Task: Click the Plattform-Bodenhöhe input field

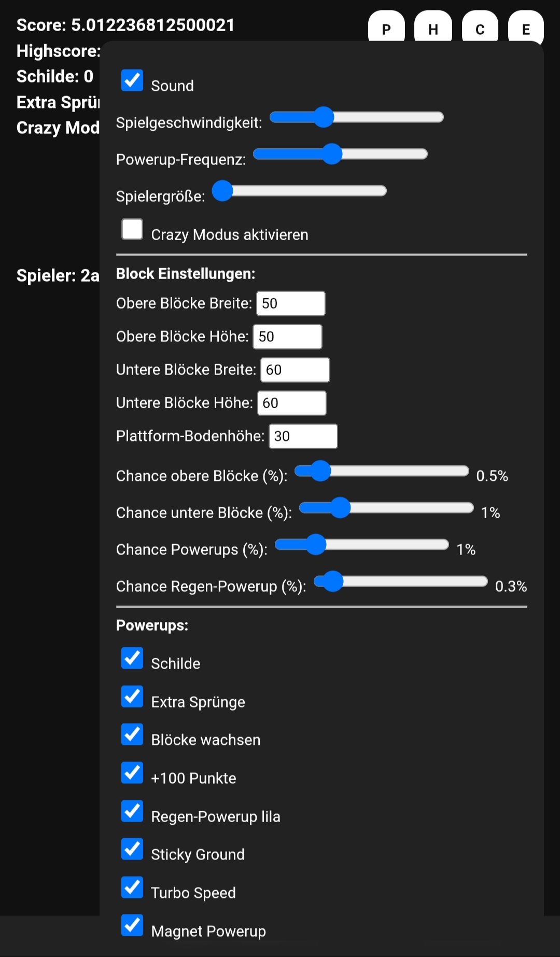Action: point(303,436)
